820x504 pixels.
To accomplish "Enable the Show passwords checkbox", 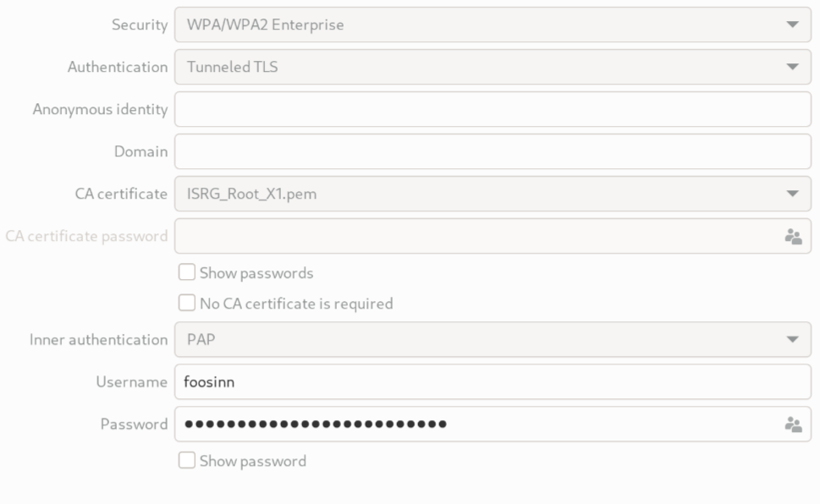I will pos(186,273).
